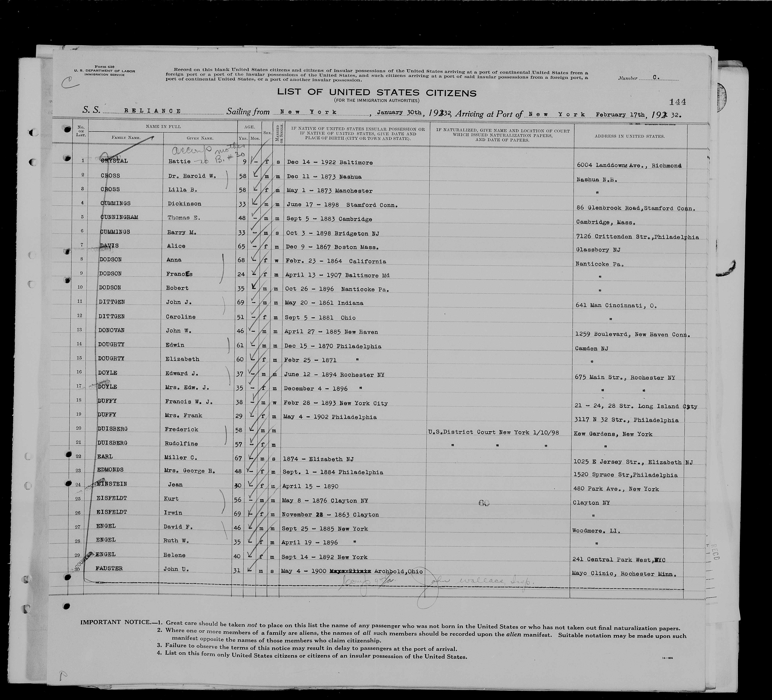Click the stamped number 60

pos(484,504)
